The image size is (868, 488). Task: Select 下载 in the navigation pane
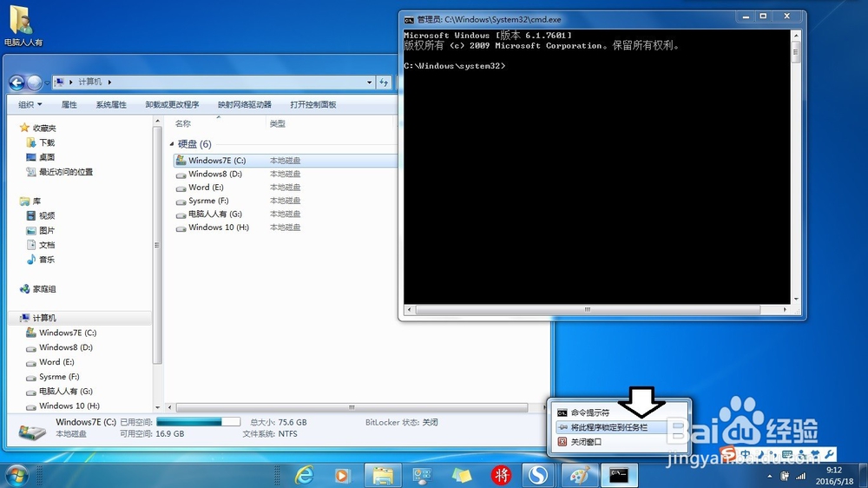[41, 143]
